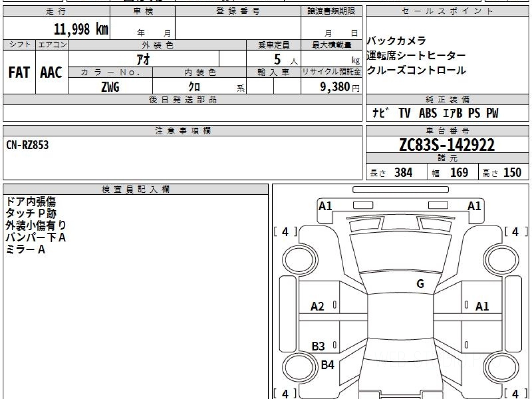The width and height of the screenshot is (532, 399).
Task: Select the 諸元 heading
Action: (x=448, y=158)
